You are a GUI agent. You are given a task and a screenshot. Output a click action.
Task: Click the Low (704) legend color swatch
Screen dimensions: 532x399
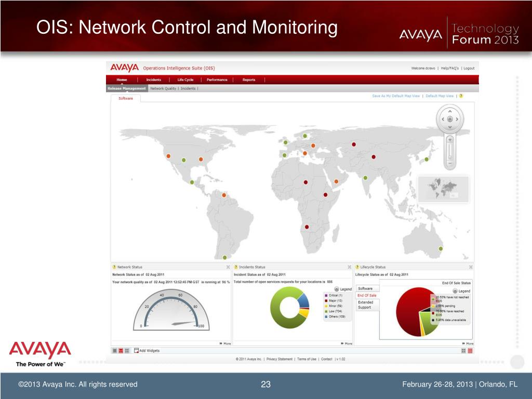(x=326, y=311)
